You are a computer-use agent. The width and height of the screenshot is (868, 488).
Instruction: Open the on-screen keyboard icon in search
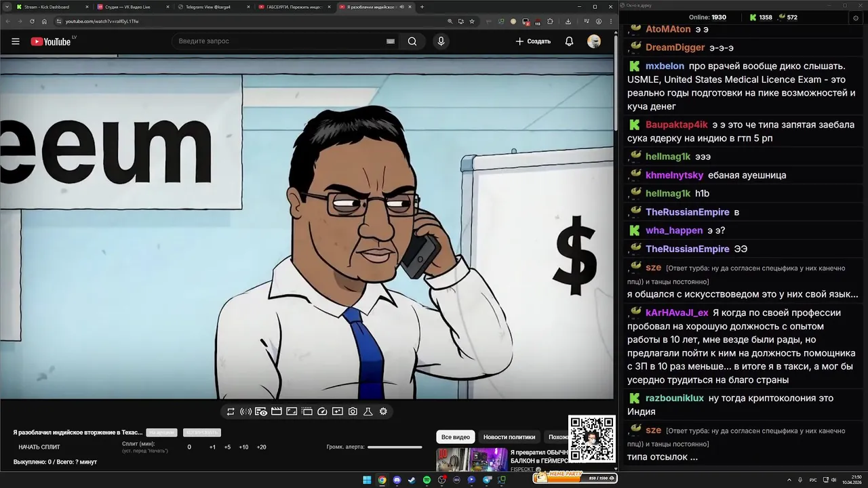(390, 41)
